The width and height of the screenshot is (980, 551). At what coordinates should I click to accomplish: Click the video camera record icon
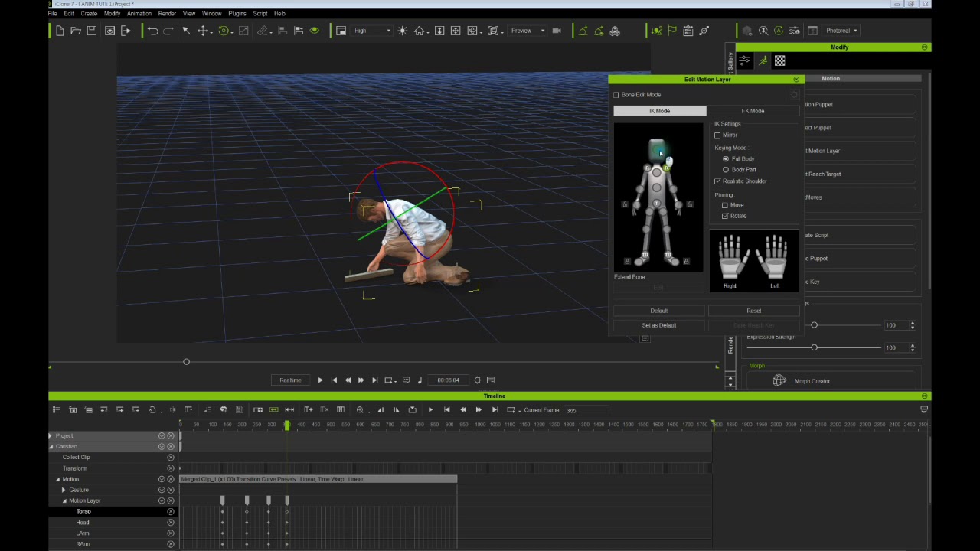(x=557, y=31)
